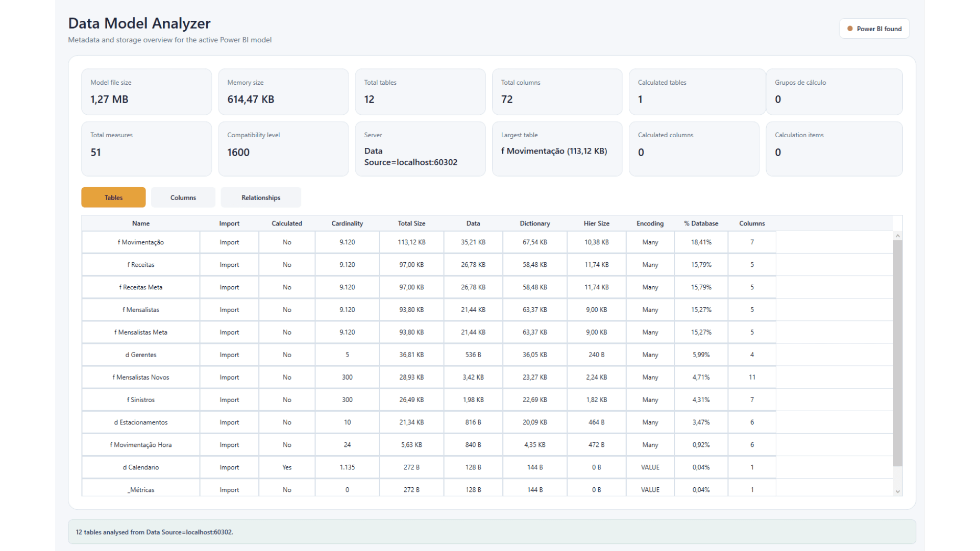Click the orange status dot icon
Screen dimensions: 980x551
(x=850, y=29)
